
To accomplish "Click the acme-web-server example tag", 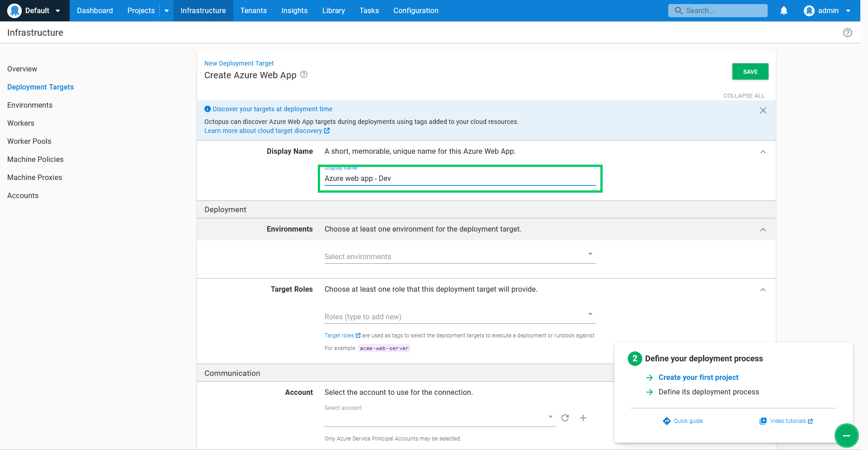I will [x=384, y=348].
